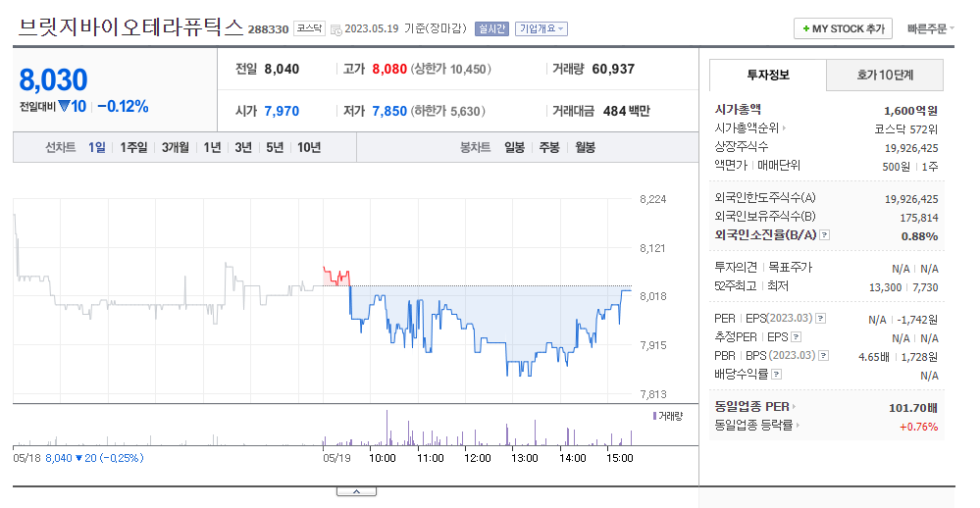The width and height of the screenshot is (980, 508).
Task: Switch to 호가10단계 tab
Action: click(x=885, y=75)
